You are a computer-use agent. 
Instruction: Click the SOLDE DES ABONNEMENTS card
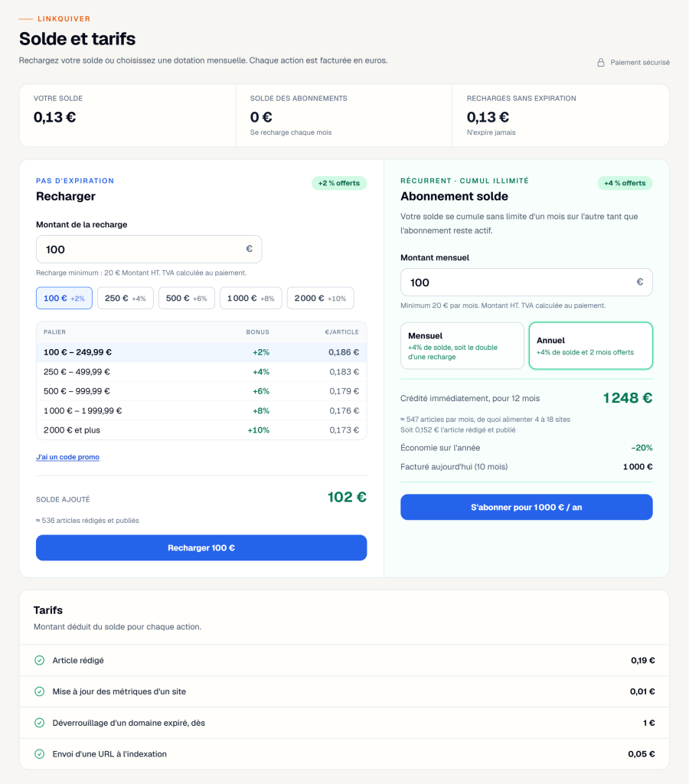[344, 116]
